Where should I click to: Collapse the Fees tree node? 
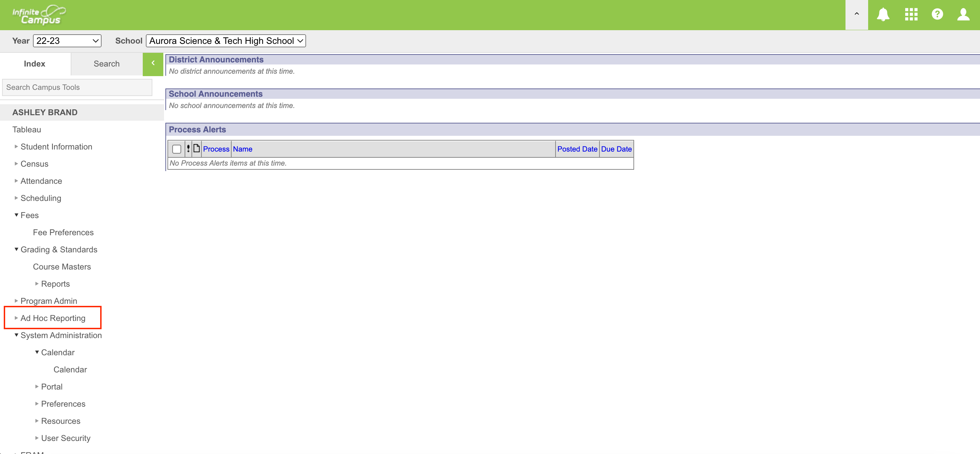(16, 215)
